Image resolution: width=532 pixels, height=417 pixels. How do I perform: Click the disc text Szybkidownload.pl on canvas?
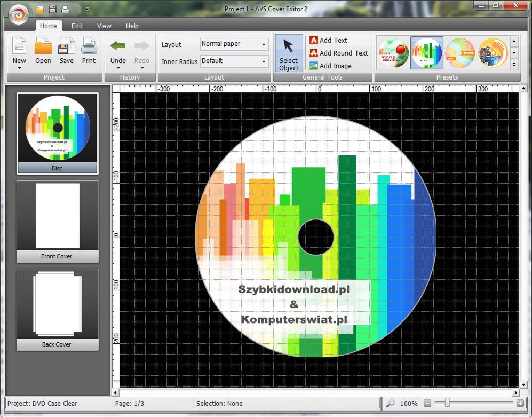[x=294, y=289]
